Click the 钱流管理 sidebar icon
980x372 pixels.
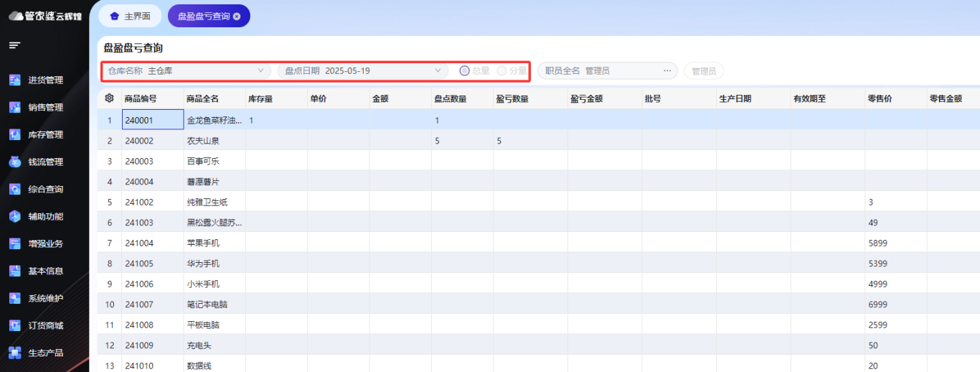14,162
